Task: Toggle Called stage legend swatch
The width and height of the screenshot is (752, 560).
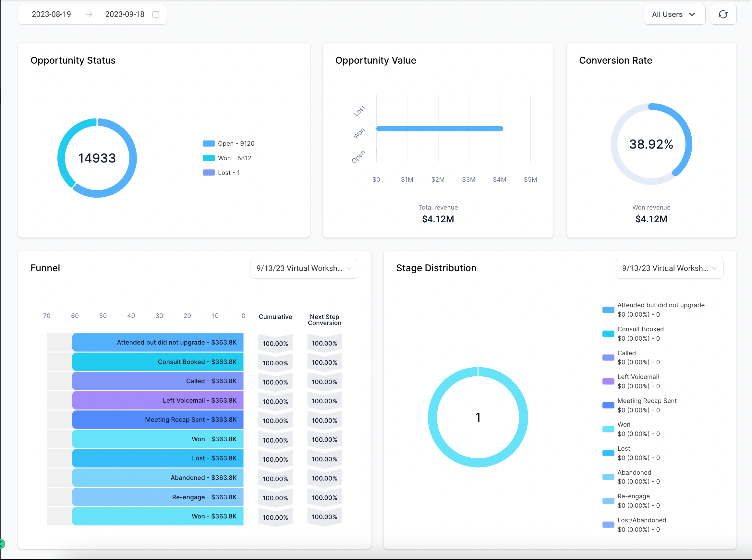Action: [x=608, y=357]
